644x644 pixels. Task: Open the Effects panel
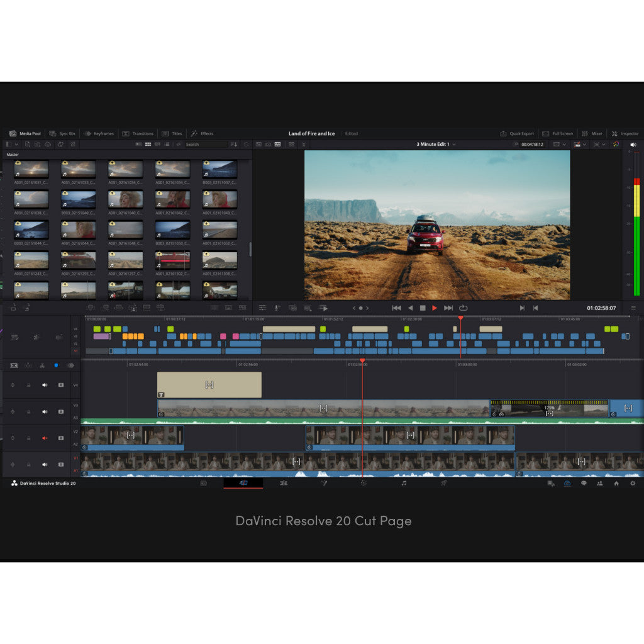coord(202,133)
